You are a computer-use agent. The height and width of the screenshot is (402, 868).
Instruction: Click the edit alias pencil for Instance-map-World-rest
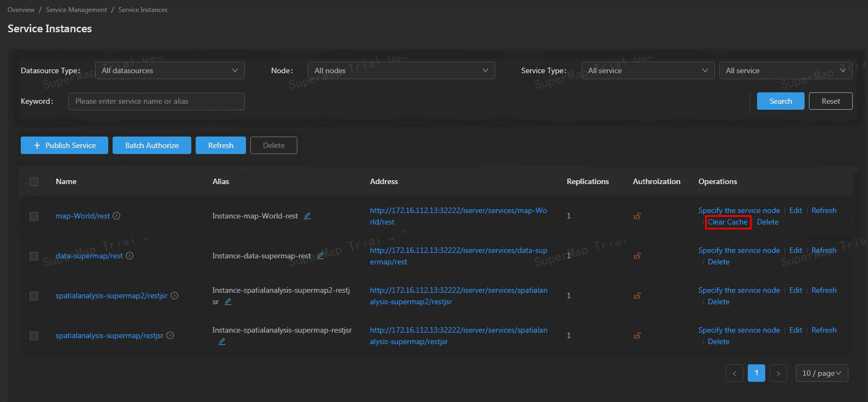click(x=307, y=216)
